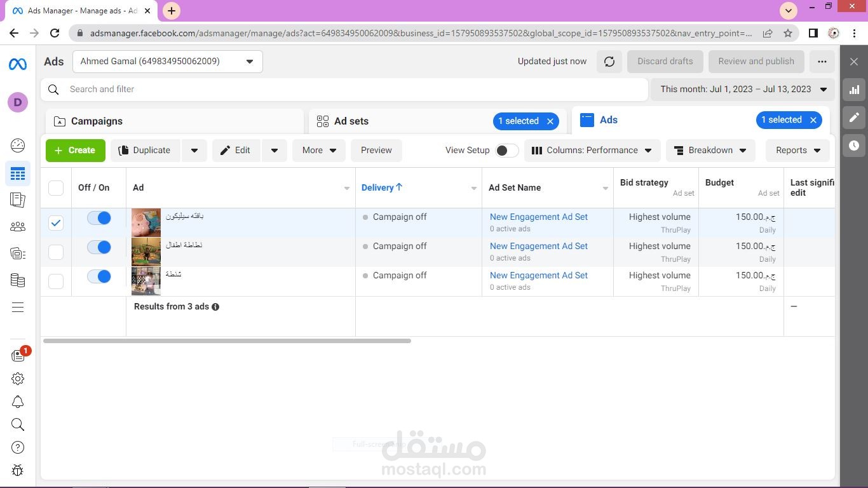
Task: Click the Meta logo icon
Action: (18, 65)
